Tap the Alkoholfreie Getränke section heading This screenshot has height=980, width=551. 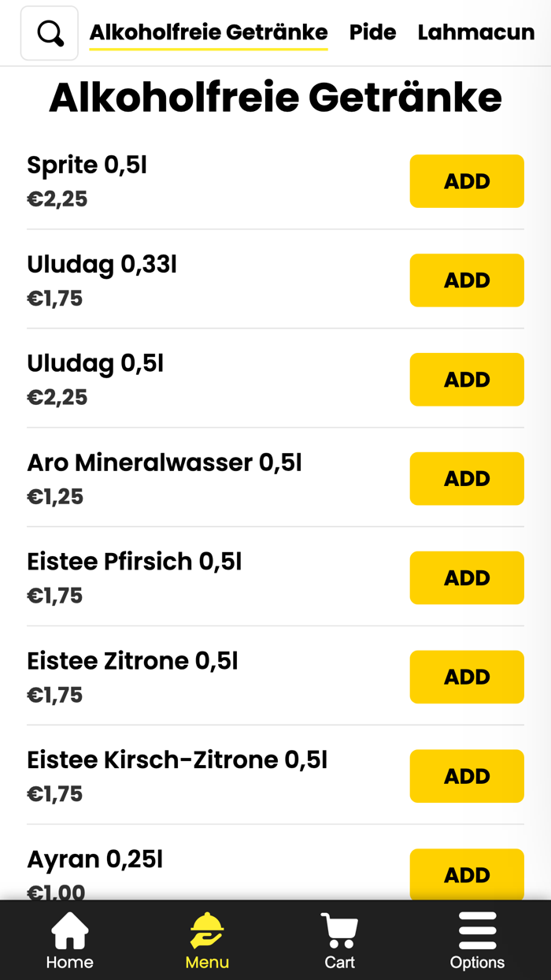point(275,98)
